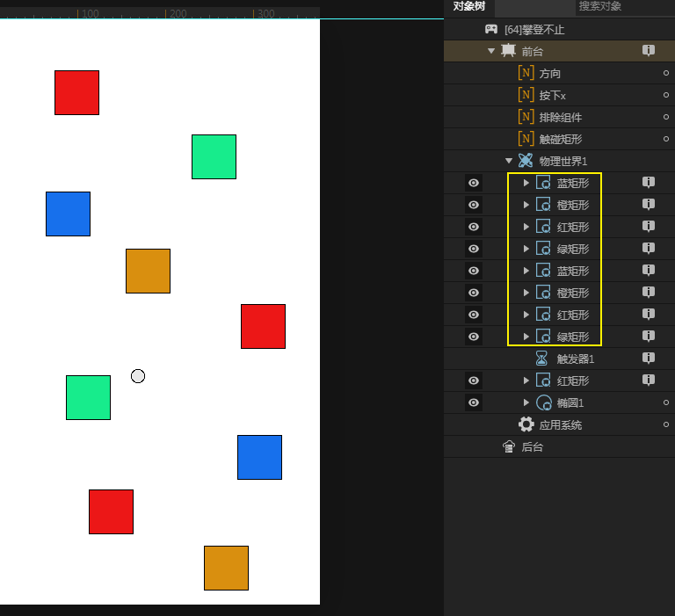Toggle eye of second 橙矩形 under 物理世界1
This screenshot has height=616, width=675.
click(x=474, y=293)
